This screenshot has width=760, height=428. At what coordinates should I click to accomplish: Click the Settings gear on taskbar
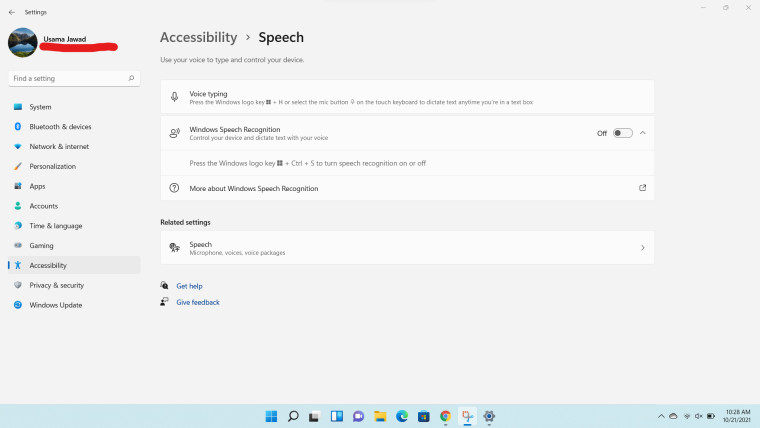pyautogui.click(x=489, y=416)
